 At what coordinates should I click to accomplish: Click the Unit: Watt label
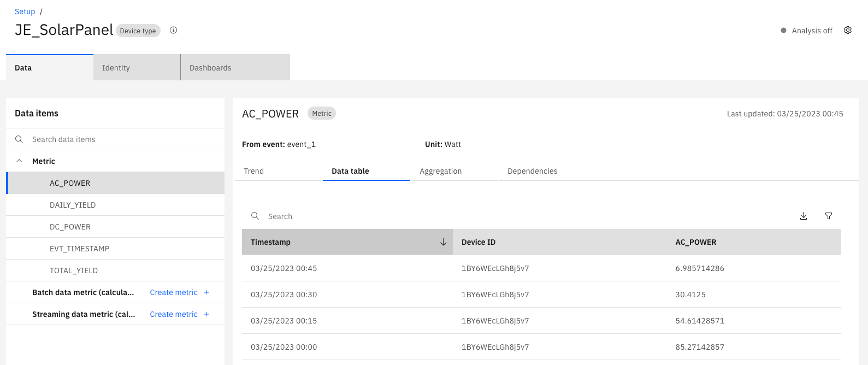click(443, 144)
